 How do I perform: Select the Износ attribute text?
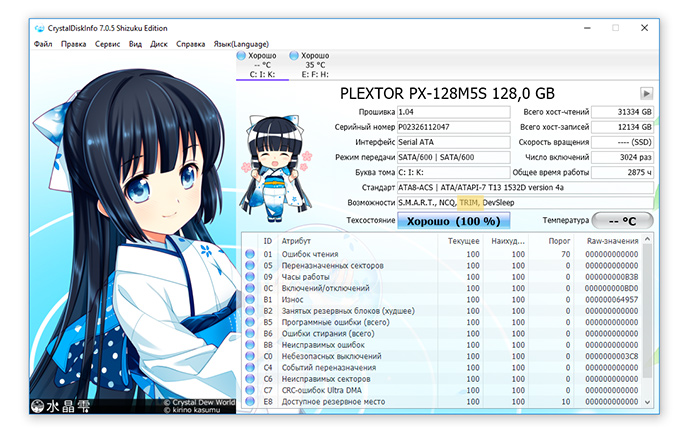point(292,300)
